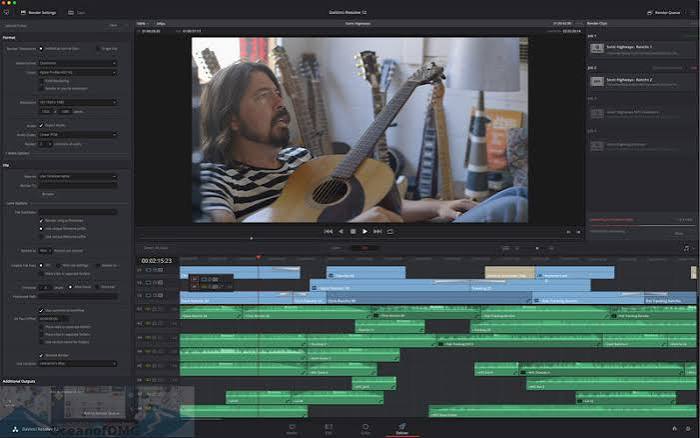Open the project manager home icon
The image size is (700, 438).
pyautogui.click(x=675, y=429)
